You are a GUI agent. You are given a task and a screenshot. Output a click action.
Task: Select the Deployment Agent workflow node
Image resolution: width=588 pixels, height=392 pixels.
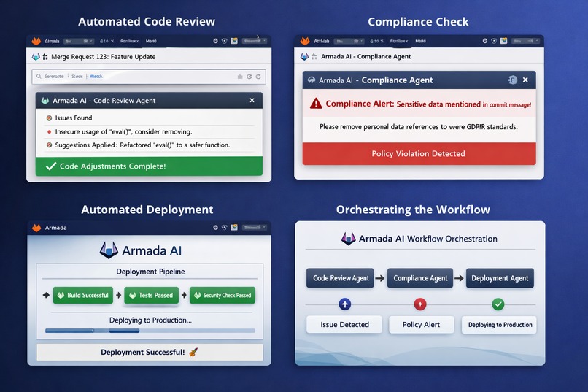coord(500,278)
